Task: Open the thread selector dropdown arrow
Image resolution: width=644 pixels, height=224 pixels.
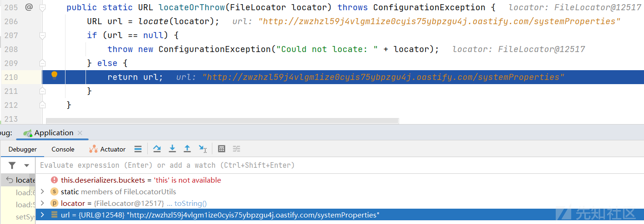Action: 26,165
